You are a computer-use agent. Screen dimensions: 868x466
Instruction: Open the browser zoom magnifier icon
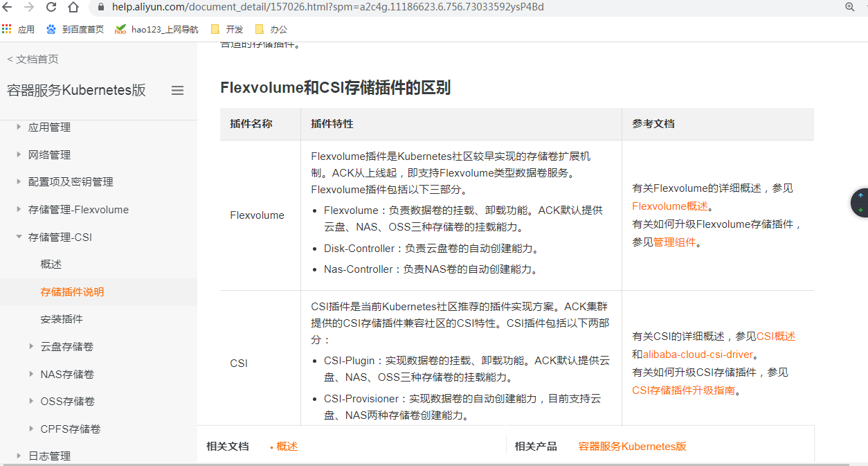point(850,7)
